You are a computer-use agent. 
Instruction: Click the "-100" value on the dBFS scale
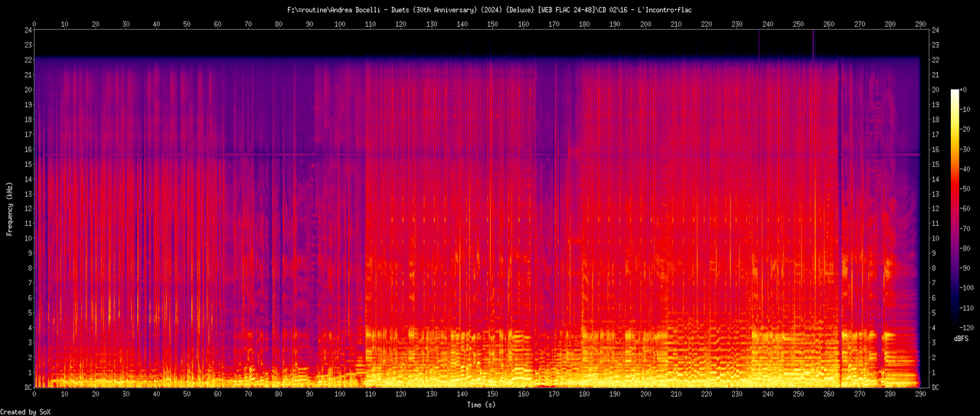click(969, 288)
